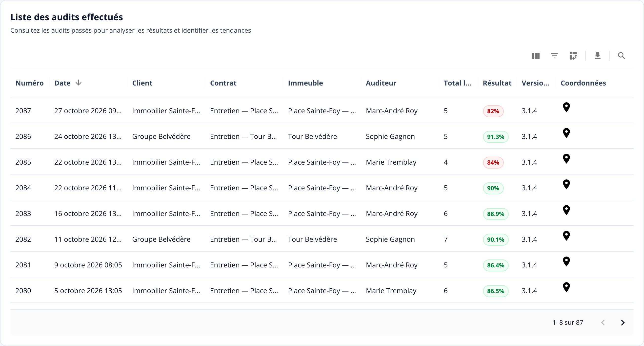Sort by the Client column header
Viewport: 644px width, 346px height.
pyautogui.click(x=142, y=83)
